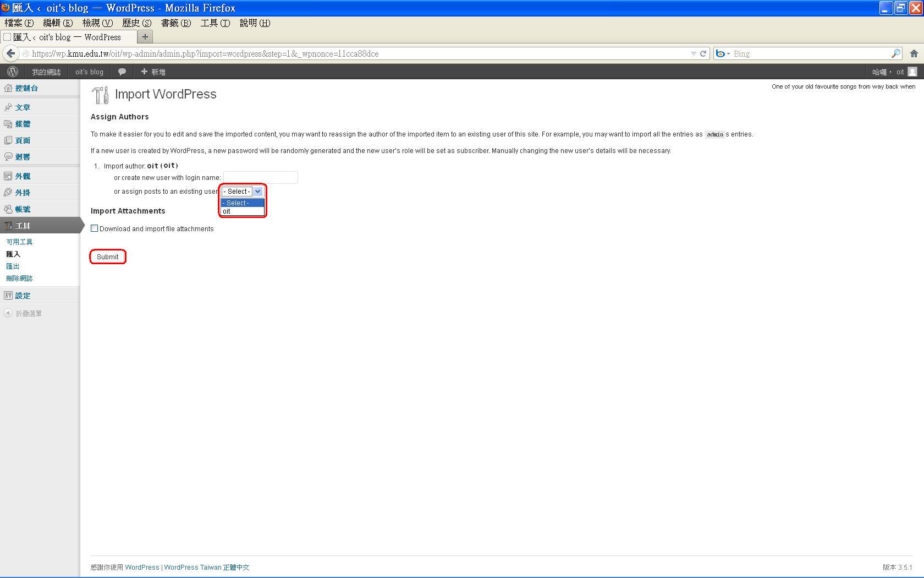Click the Bing search engine icon

720,53
